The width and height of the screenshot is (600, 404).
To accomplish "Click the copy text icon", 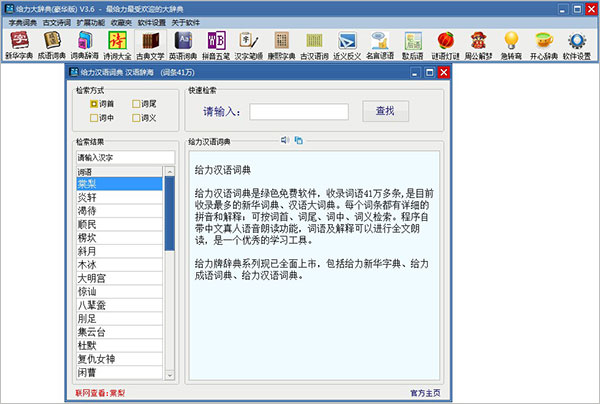I will click(x=298, y=140).
